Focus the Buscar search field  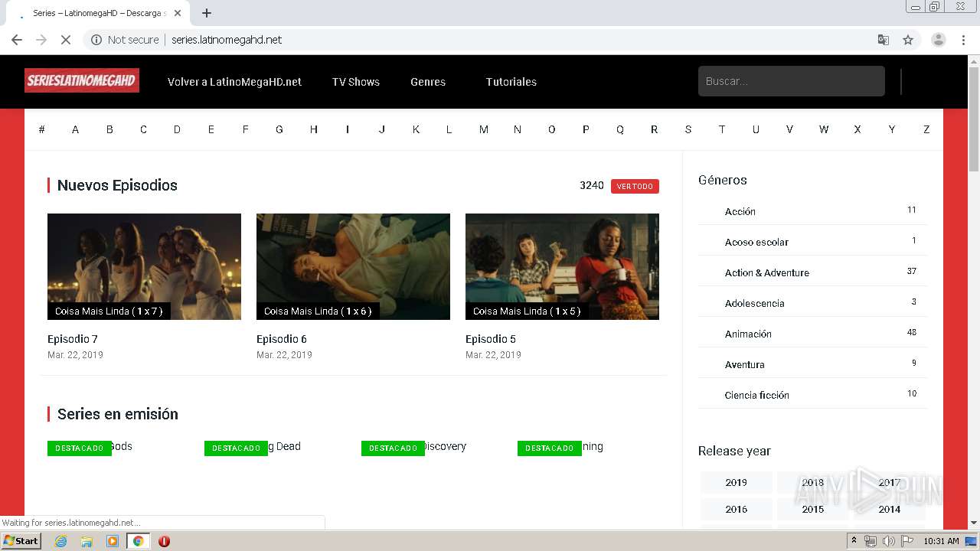[x=791, y=81]
